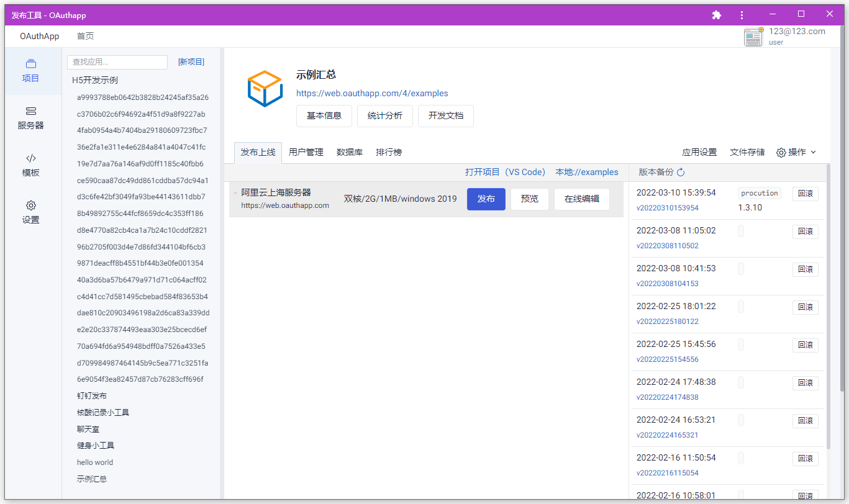Click the 示例汇总 box logo
The width and height of the screenshot is (849, 504).
265,88
